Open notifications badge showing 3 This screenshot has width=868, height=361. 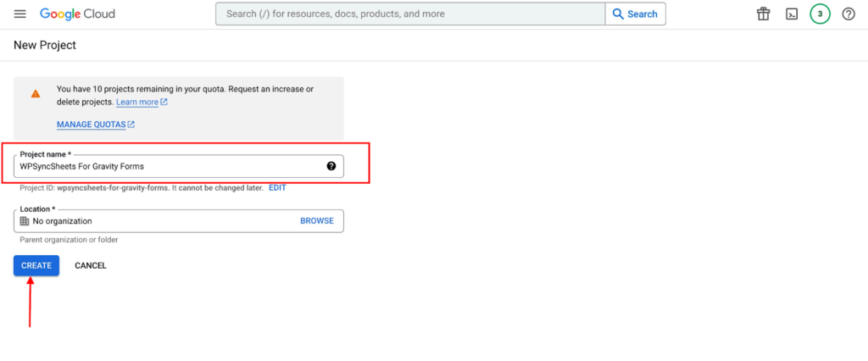pyautogui.click(x=820, y=14)
